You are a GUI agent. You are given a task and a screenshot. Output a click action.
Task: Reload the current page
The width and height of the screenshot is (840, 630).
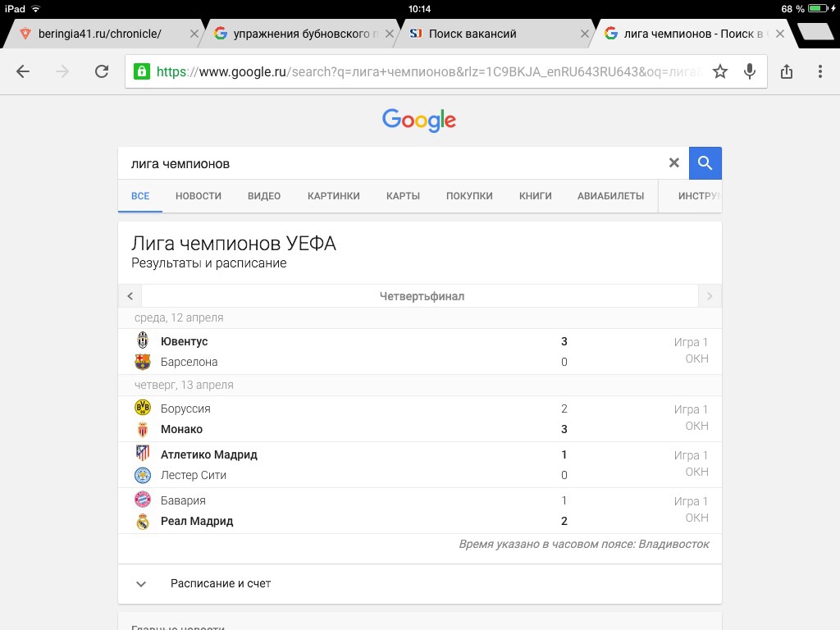pos(102,71)
